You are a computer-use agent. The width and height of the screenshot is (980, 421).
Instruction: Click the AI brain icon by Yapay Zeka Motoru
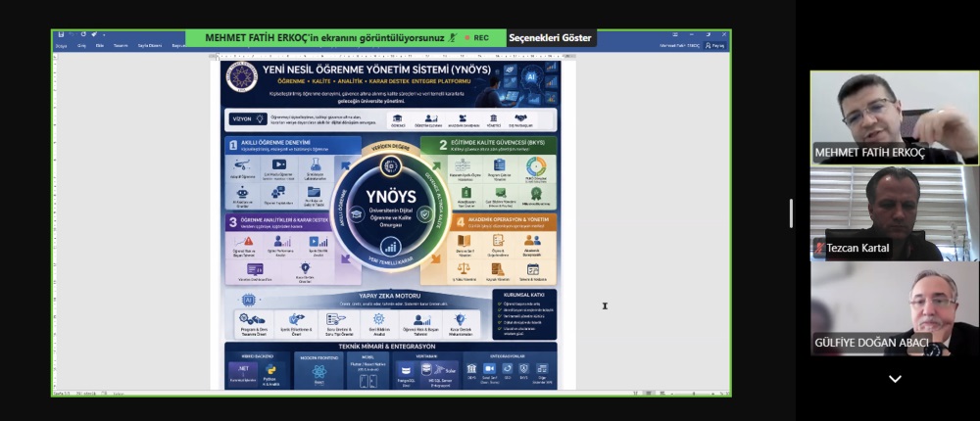click(249, 300)
